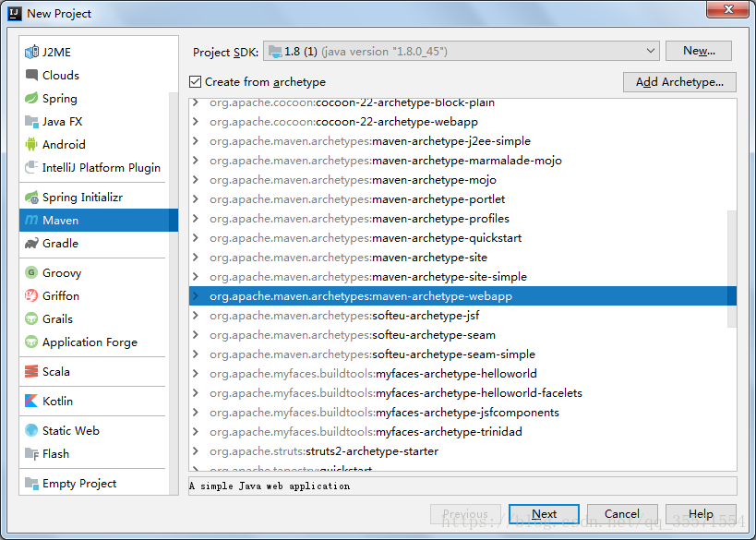The image size is (756, 540).
Task: Click the IntelliJ Platform Plugin icon
Action: point(31,167)
